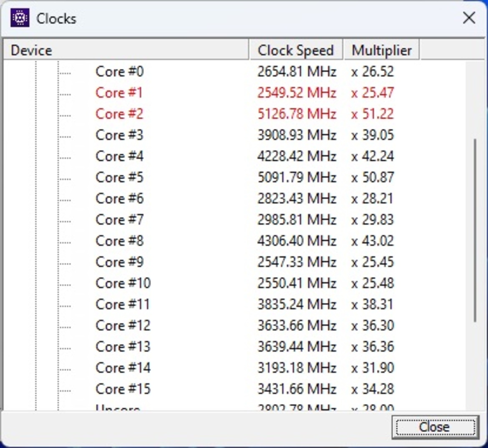Select Core #12 in device list
This screenshot has height=448, width=488.
123,325
